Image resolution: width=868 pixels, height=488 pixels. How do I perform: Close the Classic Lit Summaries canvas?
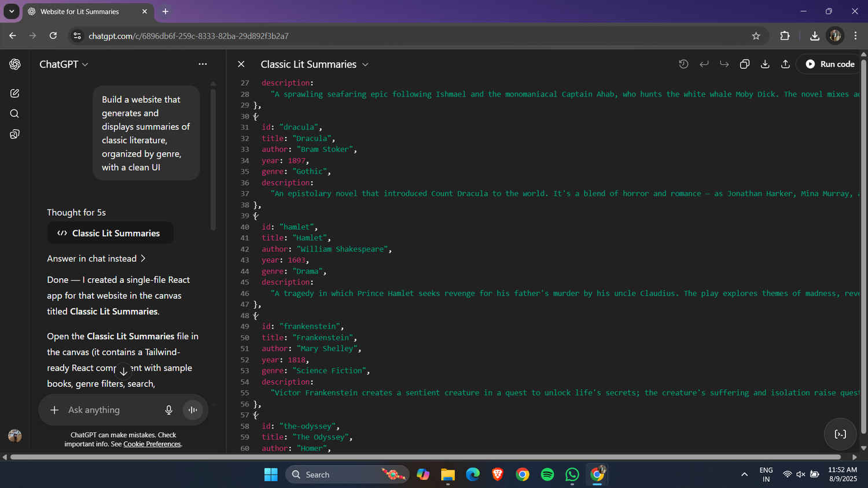tap(241, 64)
